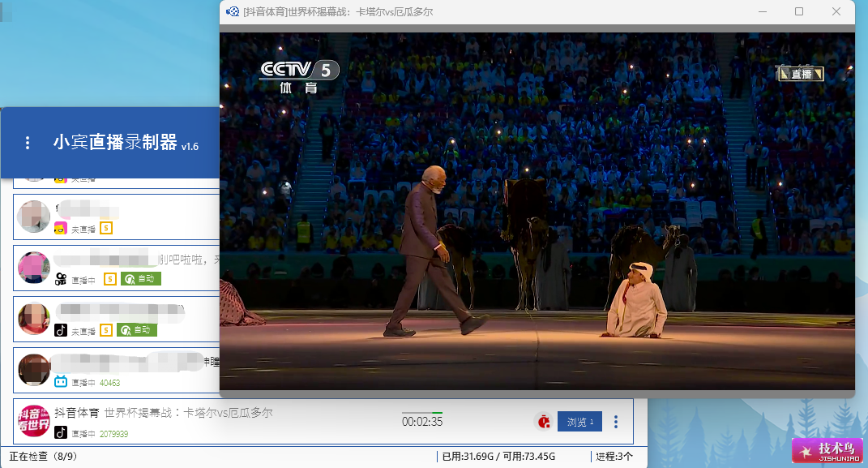Click the 抖音体育 stream title text
Viewport: 868px width, 468px height.
[188, 413]
